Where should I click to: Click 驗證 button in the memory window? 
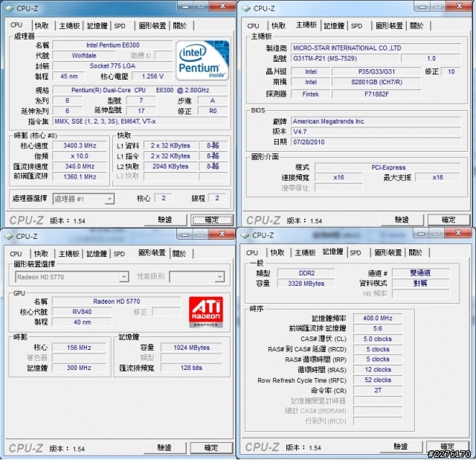(401, 447)
